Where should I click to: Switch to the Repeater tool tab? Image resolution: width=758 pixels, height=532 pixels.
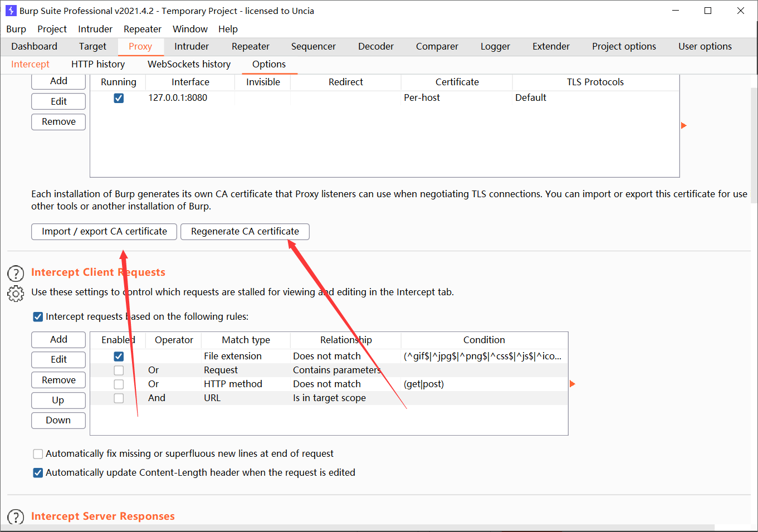[251, 46]
